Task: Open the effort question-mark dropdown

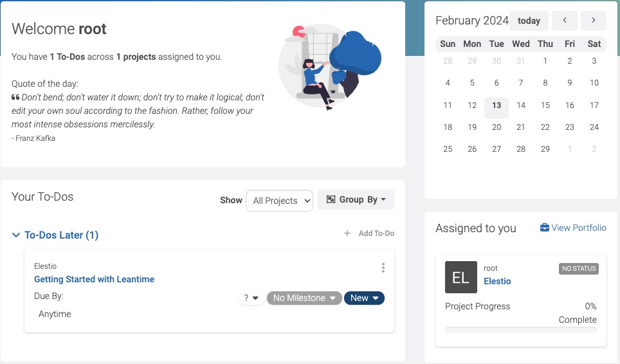Action: [251, 298]
